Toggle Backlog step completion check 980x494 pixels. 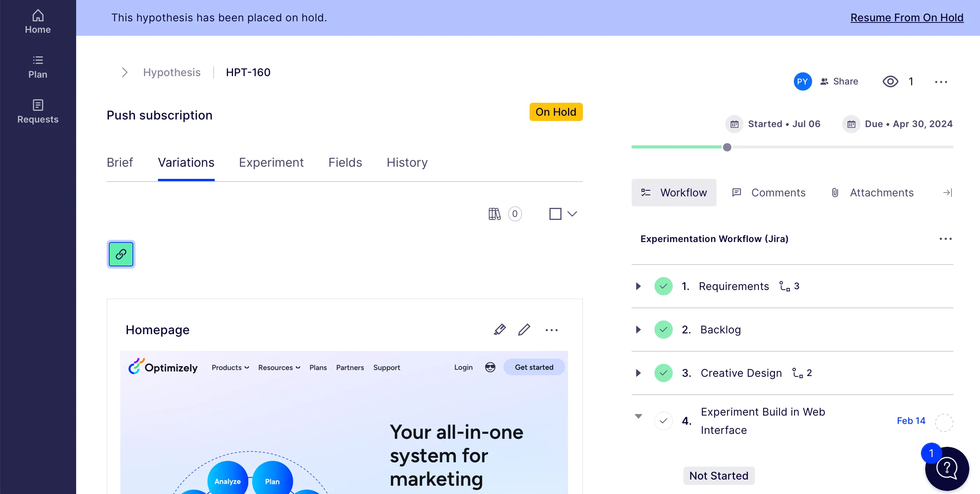pos(663,330)
